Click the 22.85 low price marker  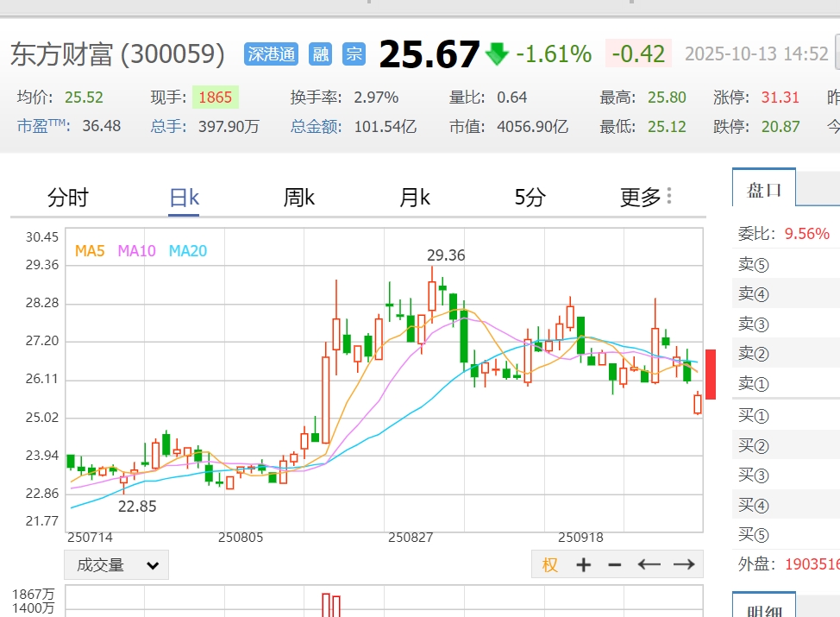click(x=137, y=506)
